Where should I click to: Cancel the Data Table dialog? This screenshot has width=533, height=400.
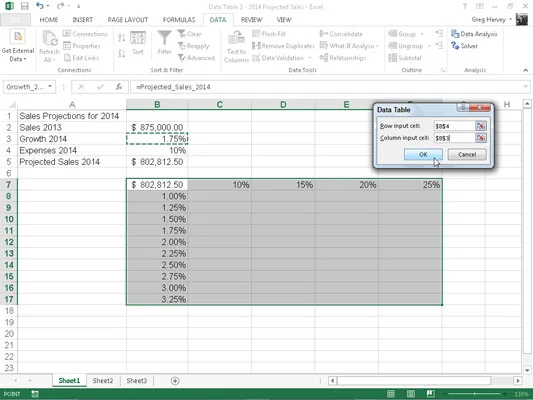click(x=467, y=154)
